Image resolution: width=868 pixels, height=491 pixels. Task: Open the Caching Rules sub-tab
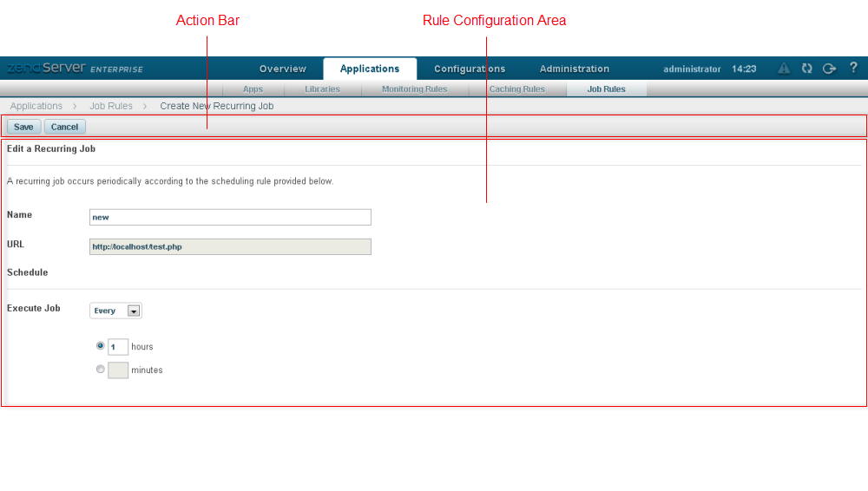tap(516, 88)
